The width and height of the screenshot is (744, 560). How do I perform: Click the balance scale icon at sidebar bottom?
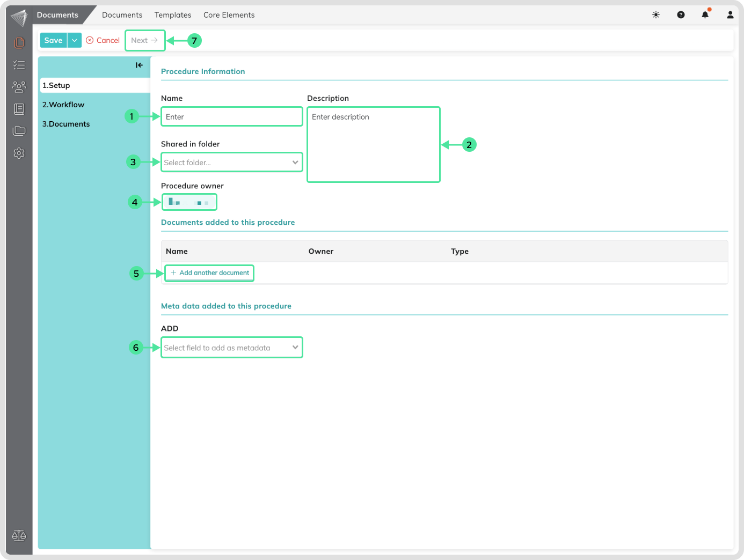19,535
